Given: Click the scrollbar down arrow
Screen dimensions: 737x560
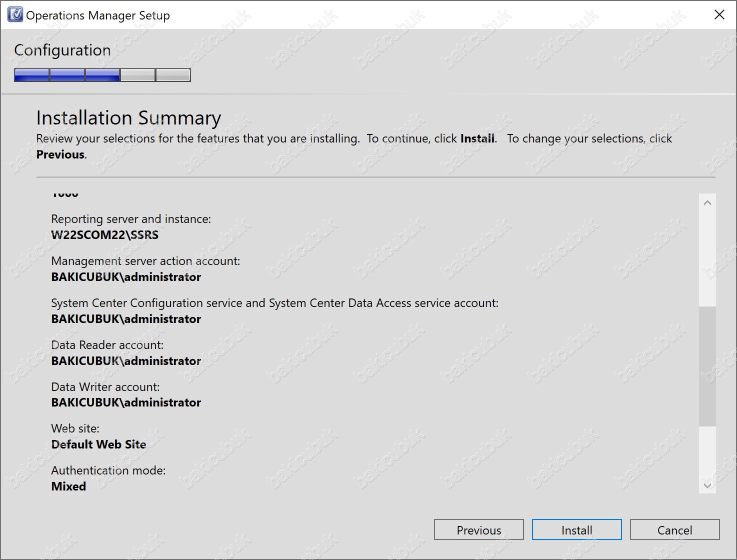Looking at the screenshot, I should point(707,485).
